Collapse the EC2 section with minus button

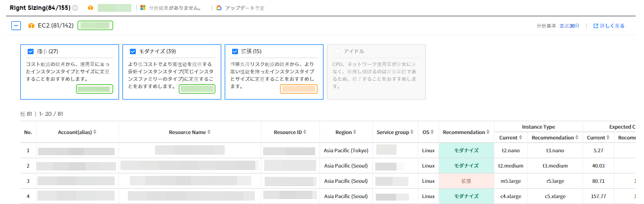(16, 26)
